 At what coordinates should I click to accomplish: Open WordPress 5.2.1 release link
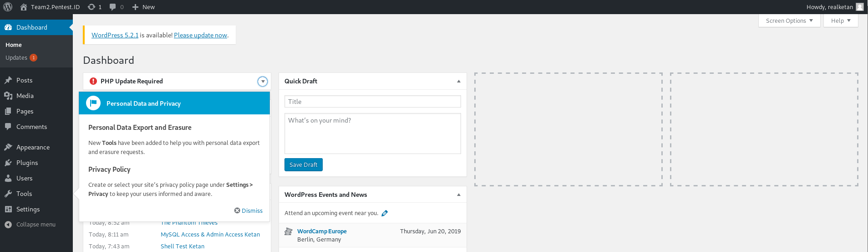115,35
